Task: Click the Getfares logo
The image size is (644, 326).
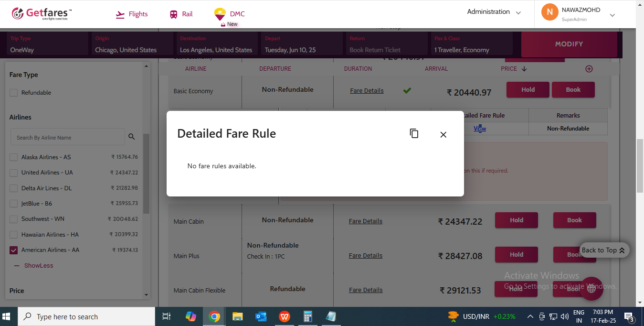Action: [42, 14]
